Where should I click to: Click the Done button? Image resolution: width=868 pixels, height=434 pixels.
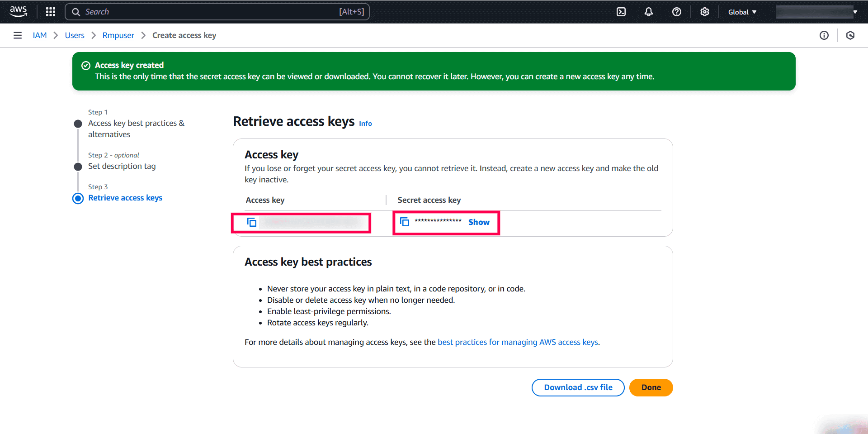click(651, 387)
